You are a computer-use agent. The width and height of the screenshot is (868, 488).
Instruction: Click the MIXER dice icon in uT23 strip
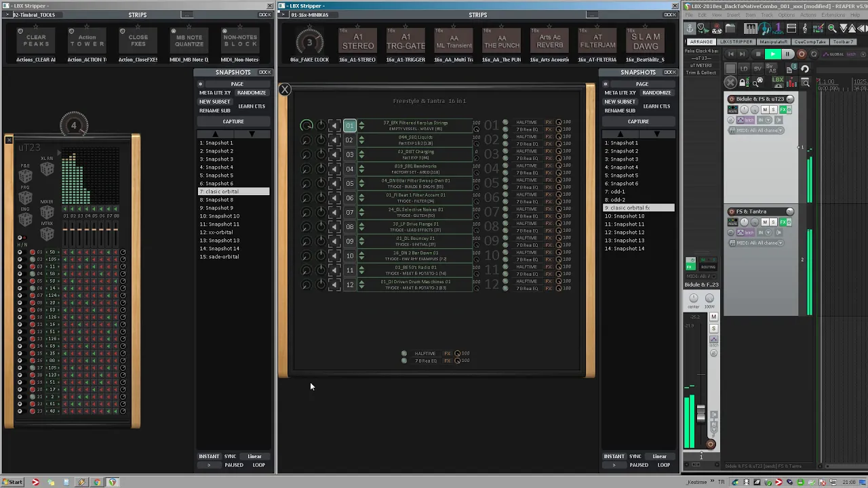[47, 211]
